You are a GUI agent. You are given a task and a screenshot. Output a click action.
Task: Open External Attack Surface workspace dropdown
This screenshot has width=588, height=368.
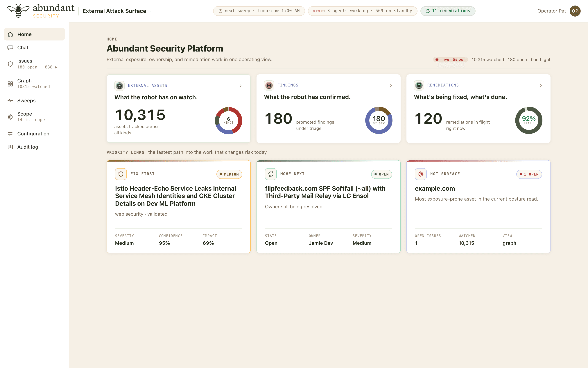(x=117, y=11)
